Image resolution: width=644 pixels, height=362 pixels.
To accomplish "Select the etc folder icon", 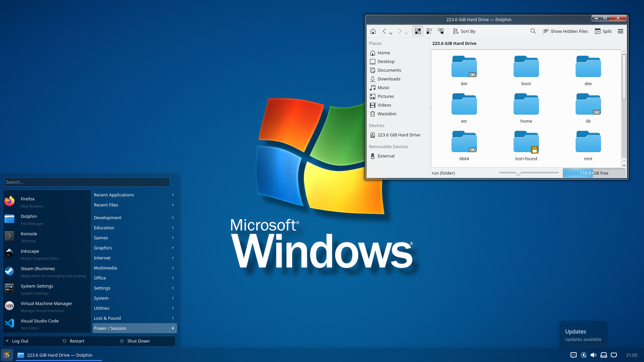I will coord(464,104).
